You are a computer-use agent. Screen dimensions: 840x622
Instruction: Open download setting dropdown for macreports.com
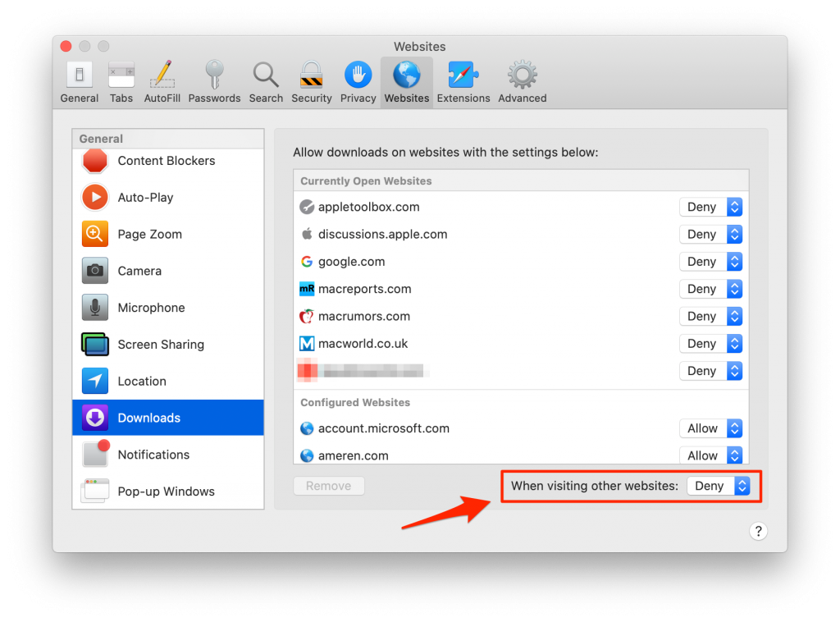(710, 289)
